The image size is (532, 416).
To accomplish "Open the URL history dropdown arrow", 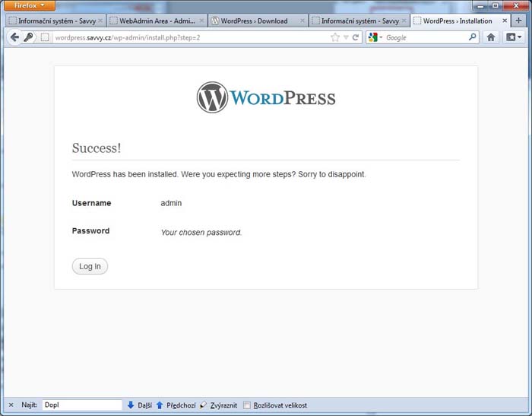I will tap(346, 37).
